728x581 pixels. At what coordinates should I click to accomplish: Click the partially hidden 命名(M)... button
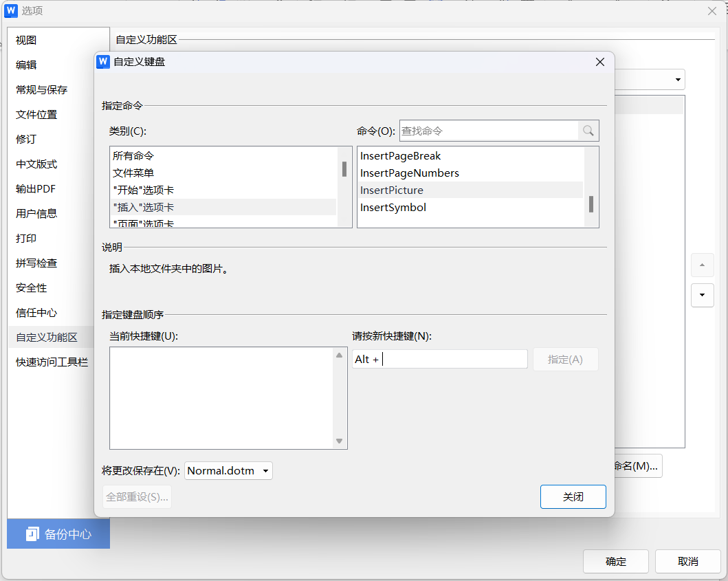[x=639, y=465]
